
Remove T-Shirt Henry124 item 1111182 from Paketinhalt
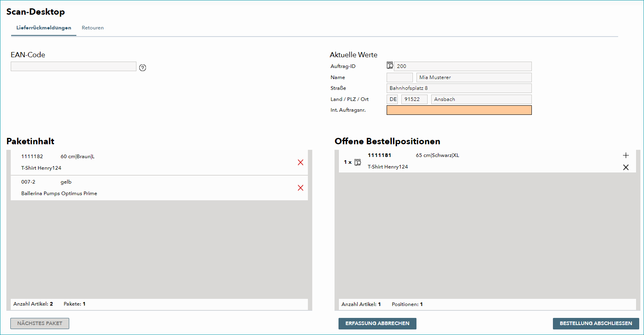coord(300,162)
